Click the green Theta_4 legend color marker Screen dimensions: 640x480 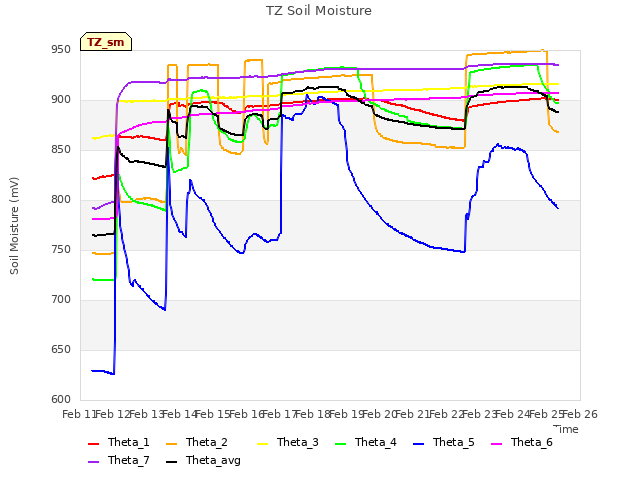coord(340,444)
